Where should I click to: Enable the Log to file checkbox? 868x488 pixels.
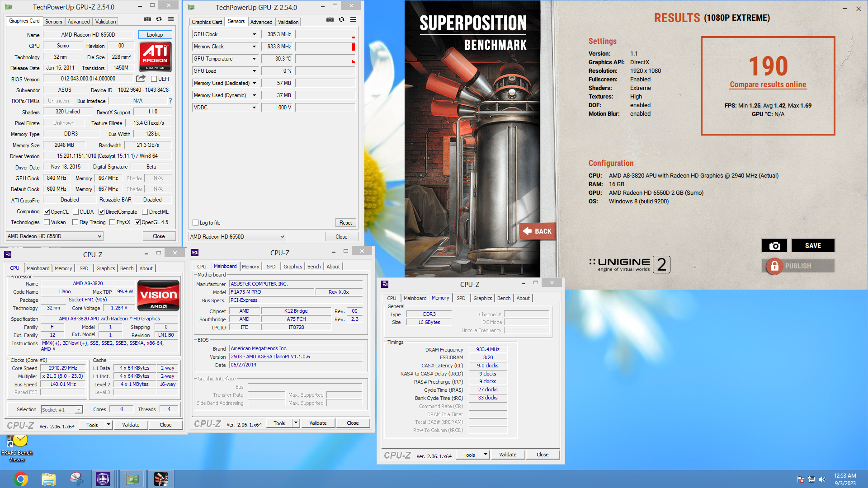tap(195, 223)
